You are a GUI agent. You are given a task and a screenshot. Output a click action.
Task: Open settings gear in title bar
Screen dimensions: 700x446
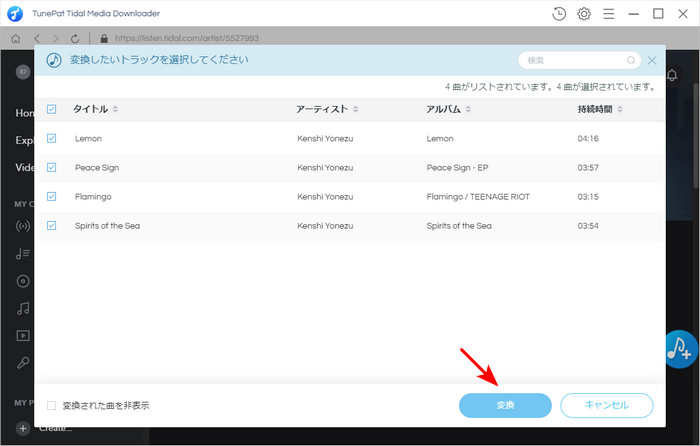click(584, 14)
